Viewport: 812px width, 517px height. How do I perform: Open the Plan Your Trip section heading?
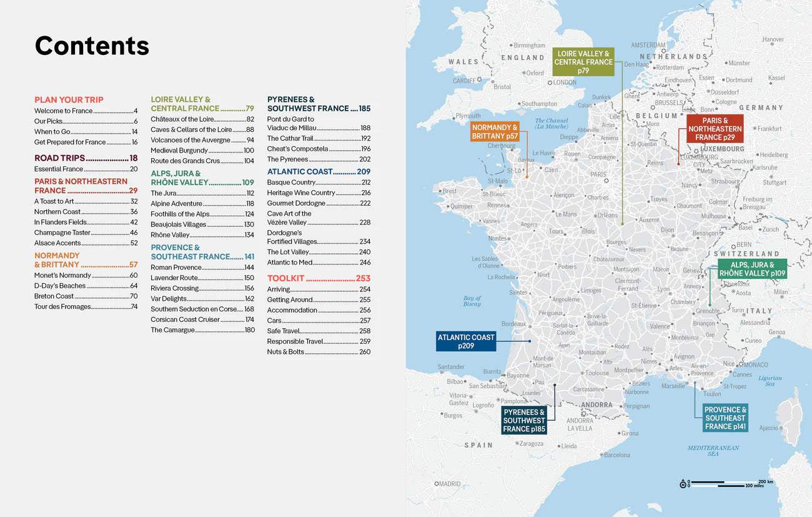(x=69, y=99)
